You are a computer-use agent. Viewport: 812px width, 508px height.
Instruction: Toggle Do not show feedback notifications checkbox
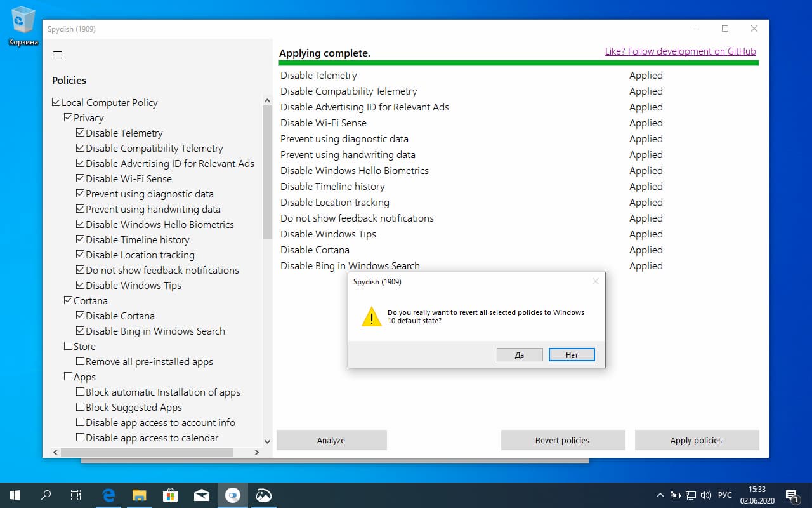point(81,270)
